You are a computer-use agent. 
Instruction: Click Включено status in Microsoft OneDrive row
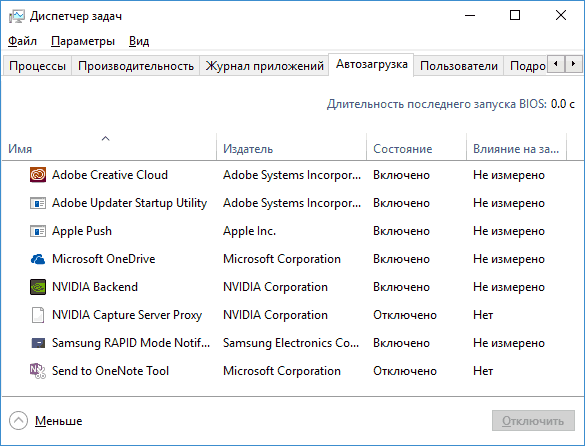(401, 259)
